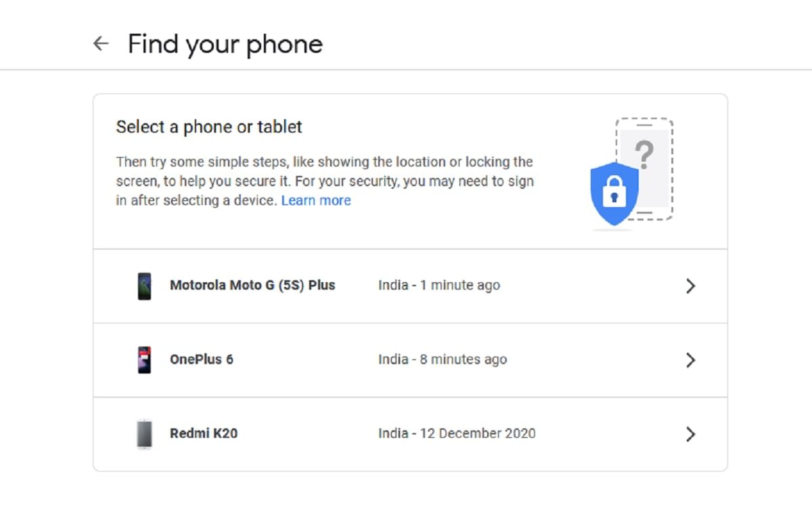The height and width of the screenshot is (519, 812).
Task: Expand details for Motorola Moto G (5S) Plus
Action: [x=690, y=286]
